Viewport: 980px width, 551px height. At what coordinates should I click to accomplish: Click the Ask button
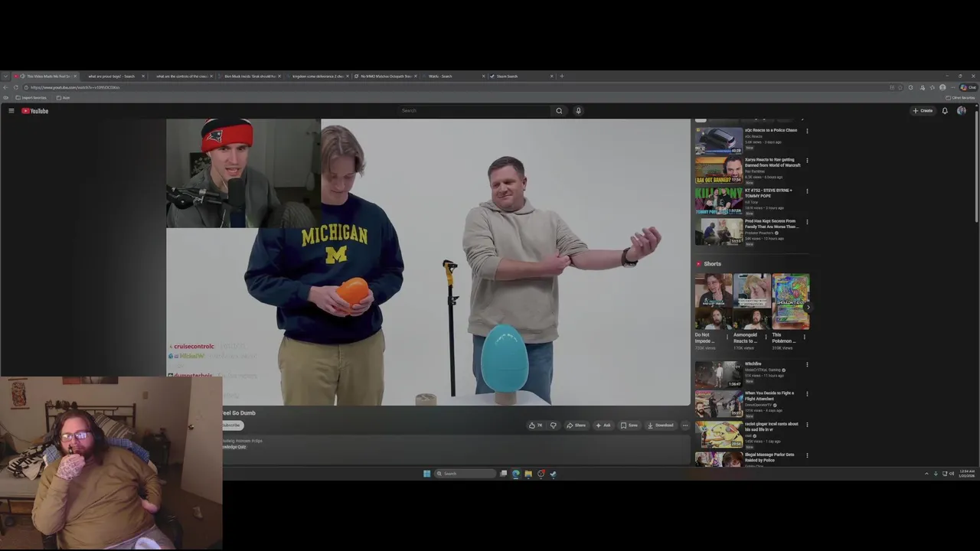pos(603,425)
